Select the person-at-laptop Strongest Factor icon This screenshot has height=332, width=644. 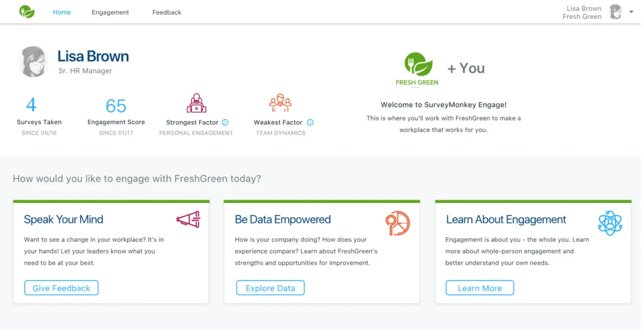(196, 103)
